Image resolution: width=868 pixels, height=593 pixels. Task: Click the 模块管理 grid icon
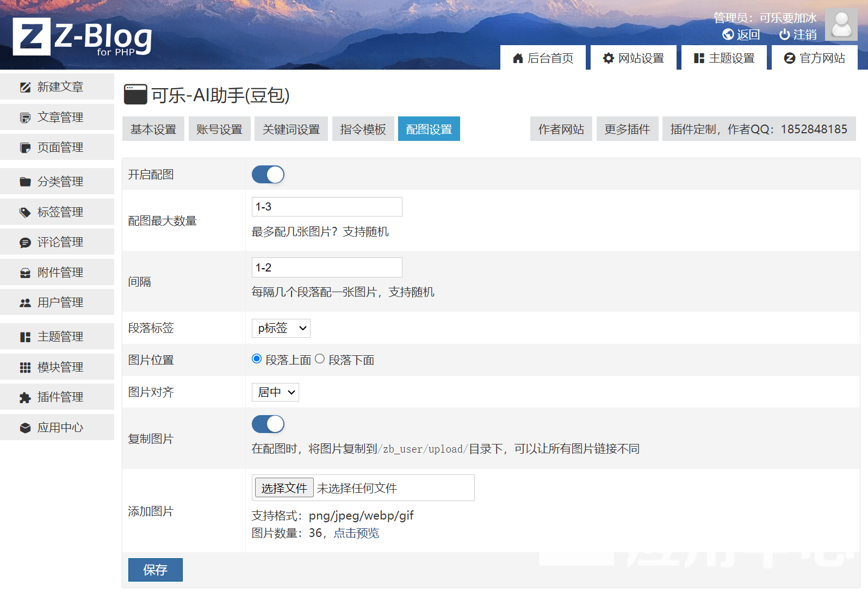[25, 367]
